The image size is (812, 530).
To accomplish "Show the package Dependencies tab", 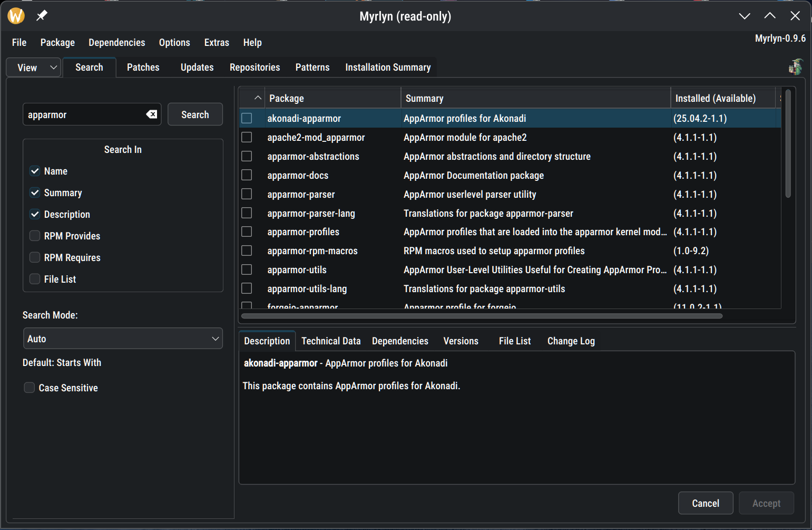I will click(400, 341).
